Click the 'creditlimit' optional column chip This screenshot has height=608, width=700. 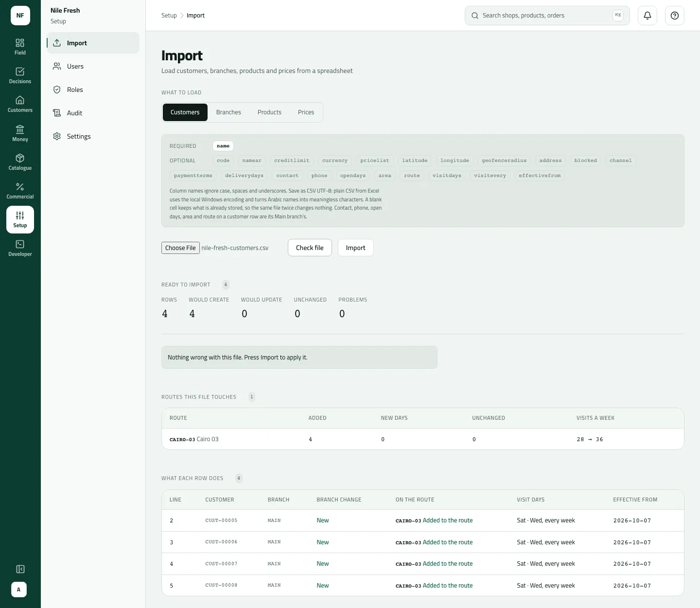tap(292, 161)
